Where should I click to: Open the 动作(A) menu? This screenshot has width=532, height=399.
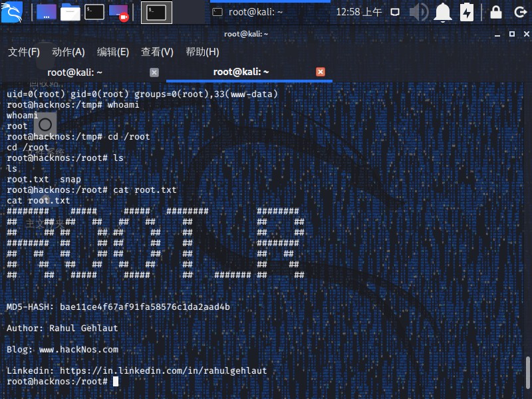(x=68, y=52)
